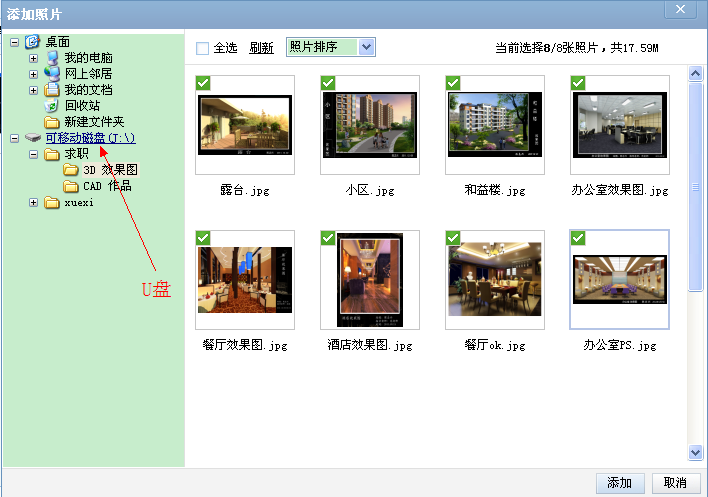
Task: Click the My Documents (我的文档) folder icon
Action: coord(52,89)
